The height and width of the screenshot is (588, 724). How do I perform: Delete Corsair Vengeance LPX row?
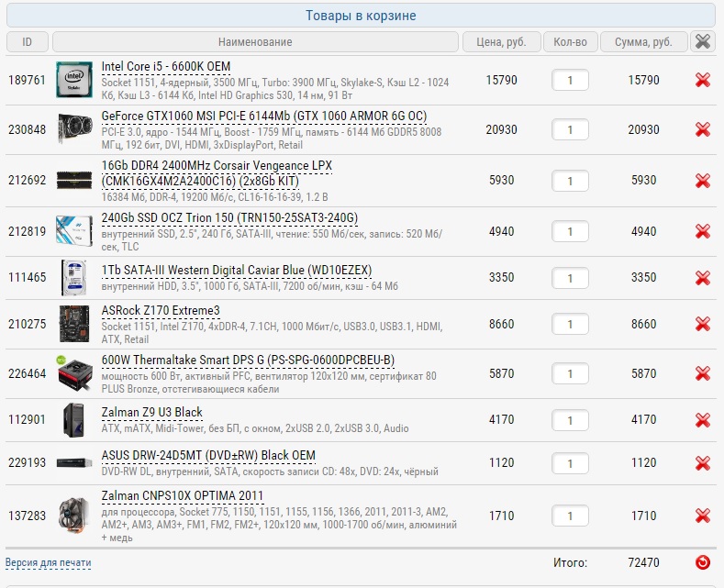pyautogui.click(x=702, y=181)
